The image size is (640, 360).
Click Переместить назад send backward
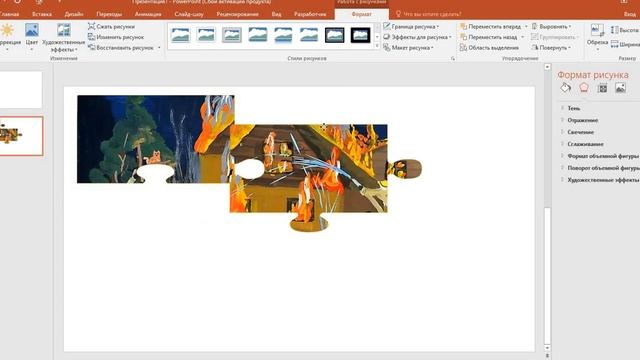click(x=489, y=37)
